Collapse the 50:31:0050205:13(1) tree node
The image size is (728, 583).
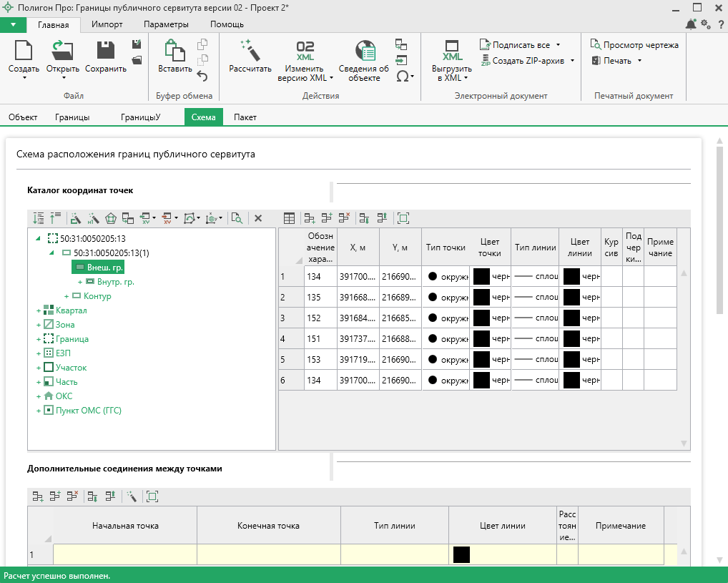pyautogui.click(x=52, y=253)
